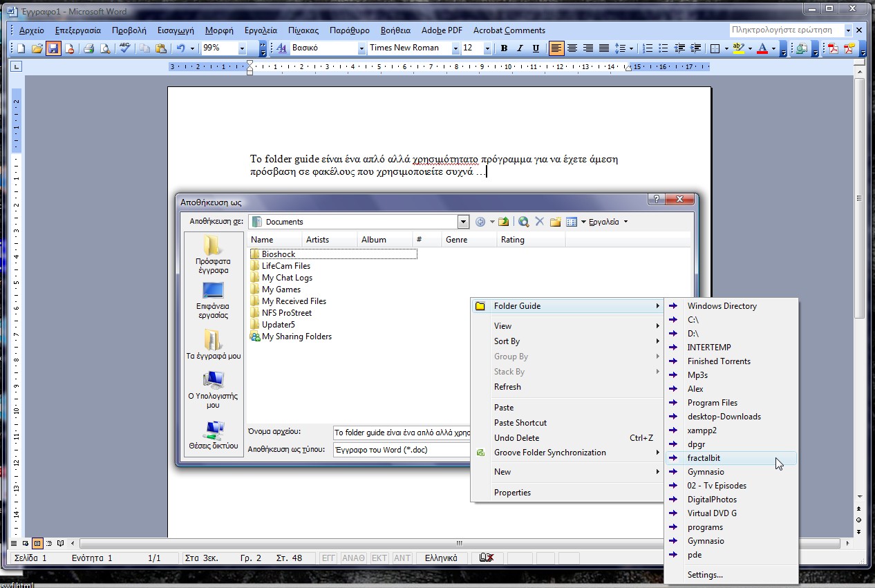Open Settings... in Folder Guide list
The width and height of the screenshot is (875, 588).
705,575
